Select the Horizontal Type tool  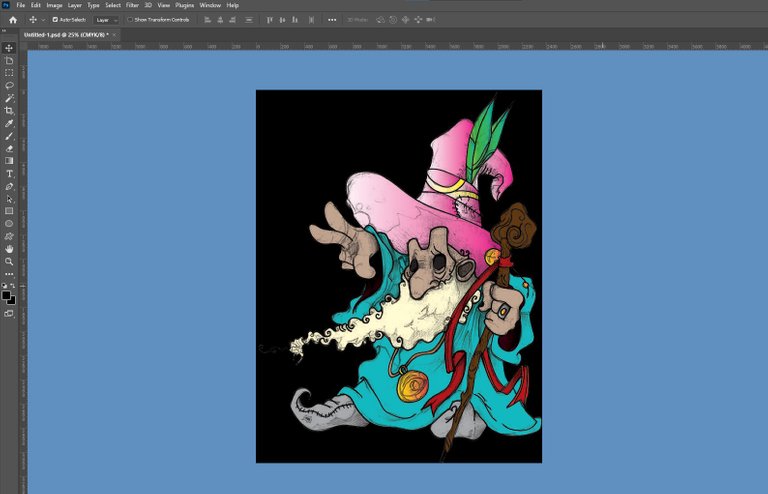click(9, 174)
